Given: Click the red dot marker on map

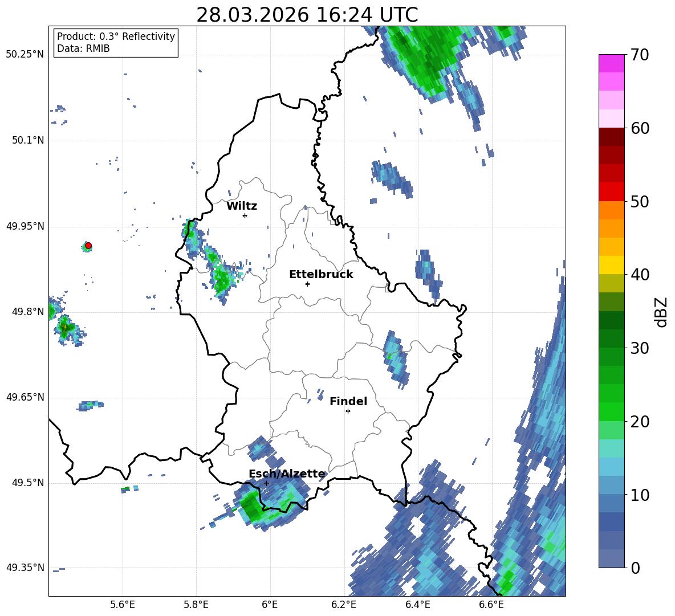Looking at the screenshot, I should 88,246.
